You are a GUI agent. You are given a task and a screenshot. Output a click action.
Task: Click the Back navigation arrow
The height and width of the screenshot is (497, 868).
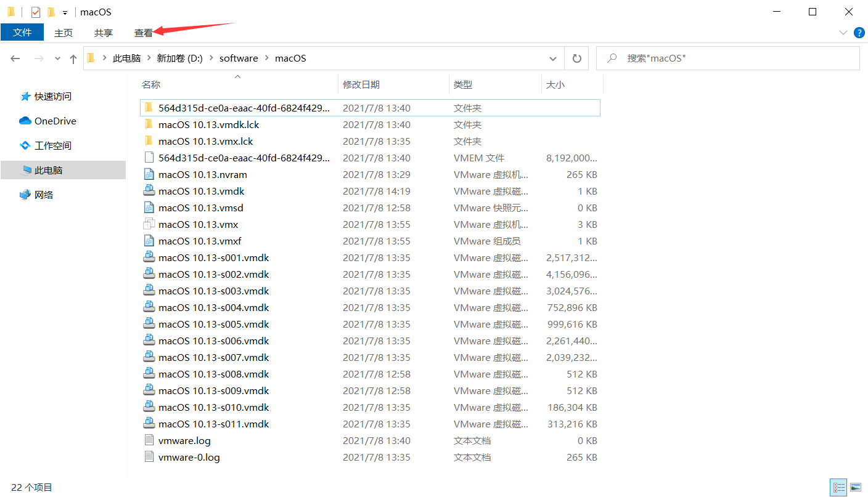pos(15,59)
